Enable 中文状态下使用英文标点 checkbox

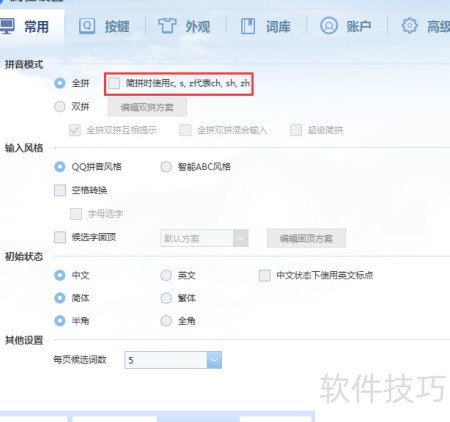265,276
